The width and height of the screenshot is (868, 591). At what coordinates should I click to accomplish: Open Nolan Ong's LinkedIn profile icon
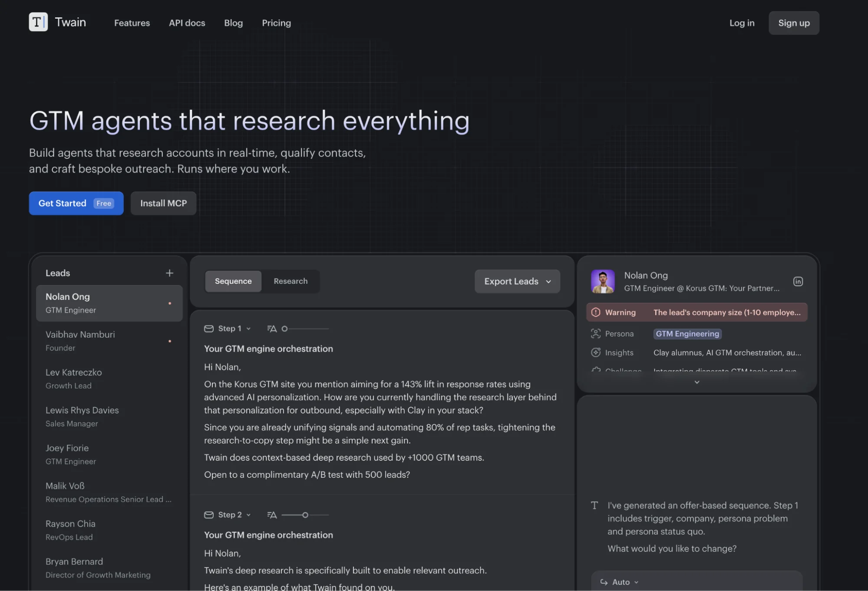tap(798, 281)
